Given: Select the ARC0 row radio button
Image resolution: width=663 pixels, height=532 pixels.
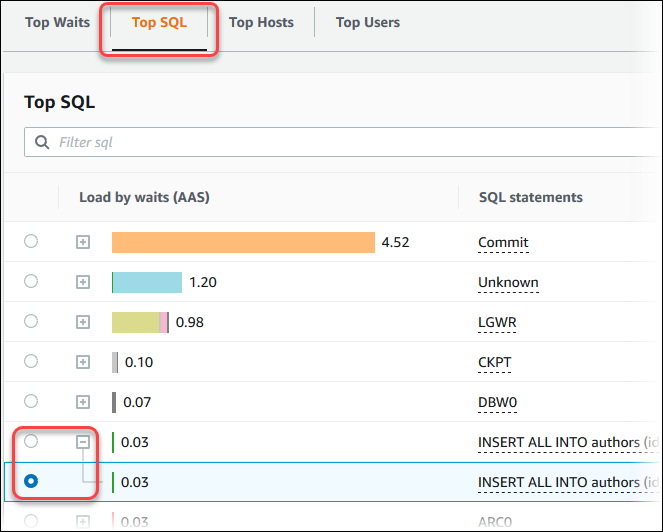Looking at the screenshot, I should click(31, 521).
